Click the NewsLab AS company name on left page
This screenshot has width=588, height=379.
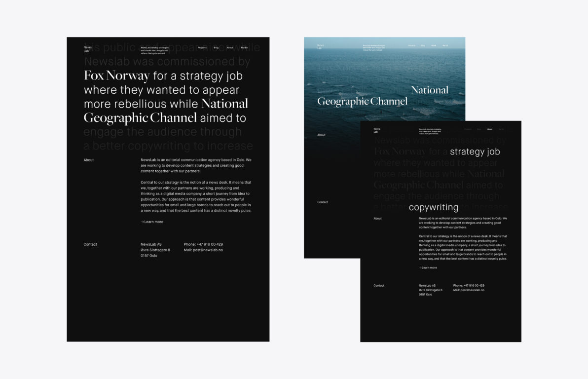tap(151, 244)
